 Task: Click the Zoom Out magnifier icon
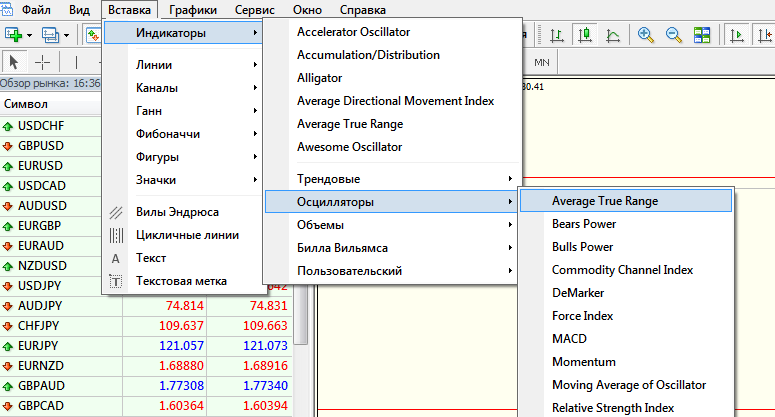point(673,35)
